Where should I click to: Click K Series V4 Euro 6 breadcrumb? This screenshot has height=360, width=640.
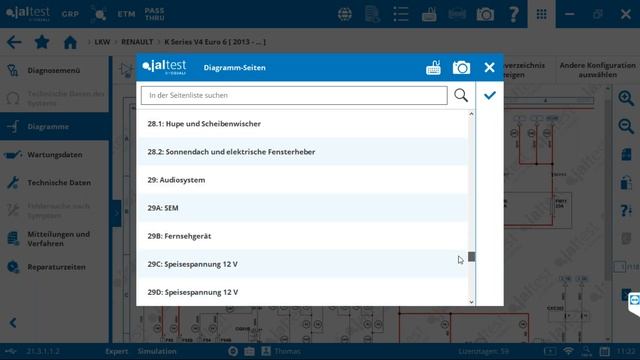(x=215, y=42)
